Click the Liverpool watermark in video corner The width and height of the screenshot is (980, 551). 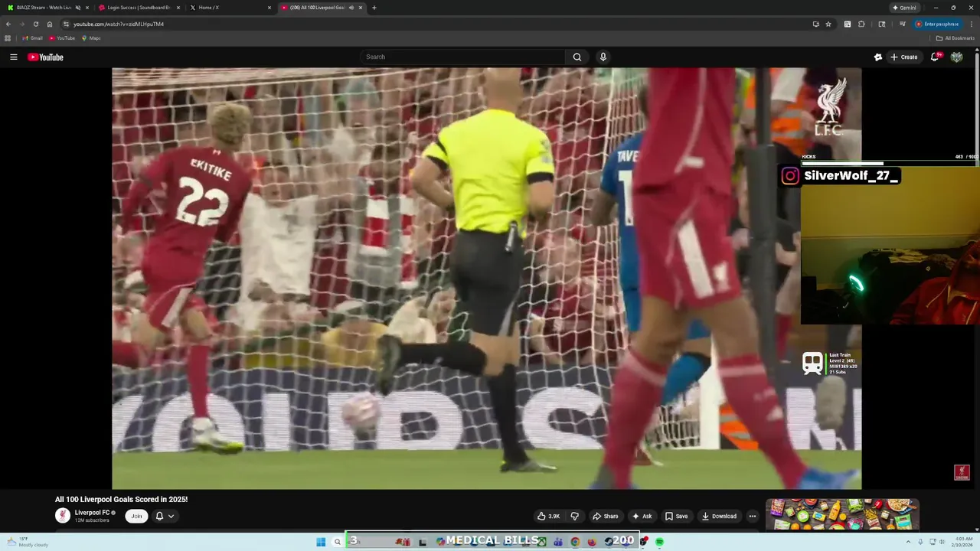(x=962, y=472)
